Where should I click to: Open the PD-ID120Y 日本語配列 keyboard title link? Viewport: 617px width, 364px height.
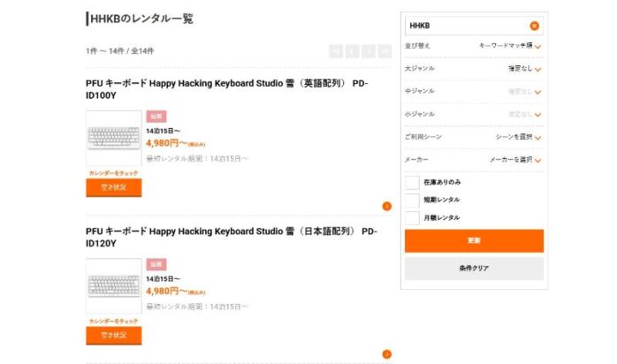pos(232,238)
